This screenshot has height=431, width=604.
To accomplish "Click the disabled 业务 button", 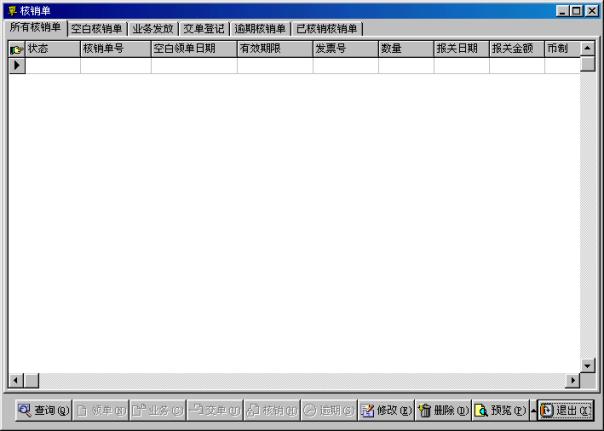I will click(x=158, y=410).
